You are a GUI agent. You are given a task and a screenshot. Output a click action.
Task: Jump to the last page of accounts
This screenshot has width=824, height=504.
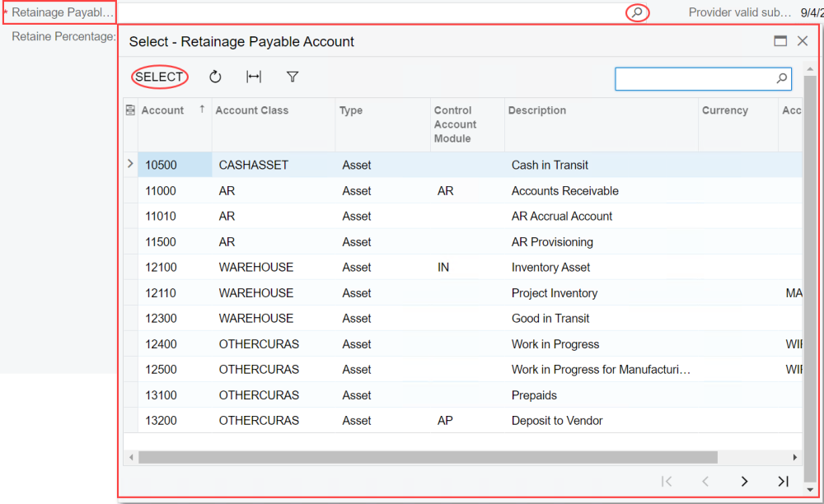click(783, 481)
